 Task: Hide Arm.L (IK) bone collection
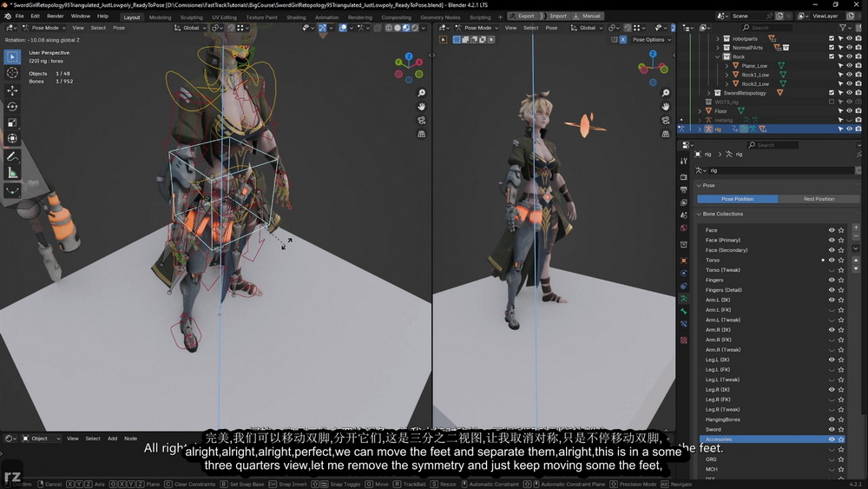tap(832, 300)
